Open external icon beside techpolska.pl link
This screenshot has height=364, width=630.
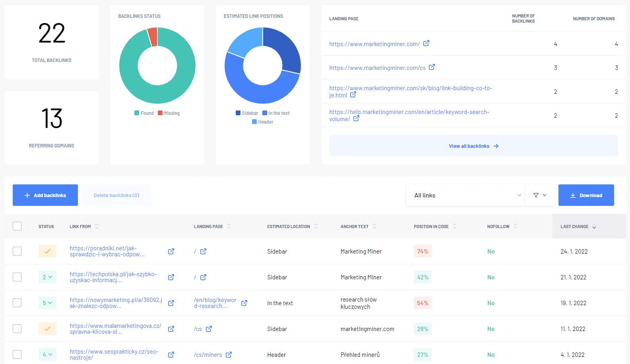171,277
